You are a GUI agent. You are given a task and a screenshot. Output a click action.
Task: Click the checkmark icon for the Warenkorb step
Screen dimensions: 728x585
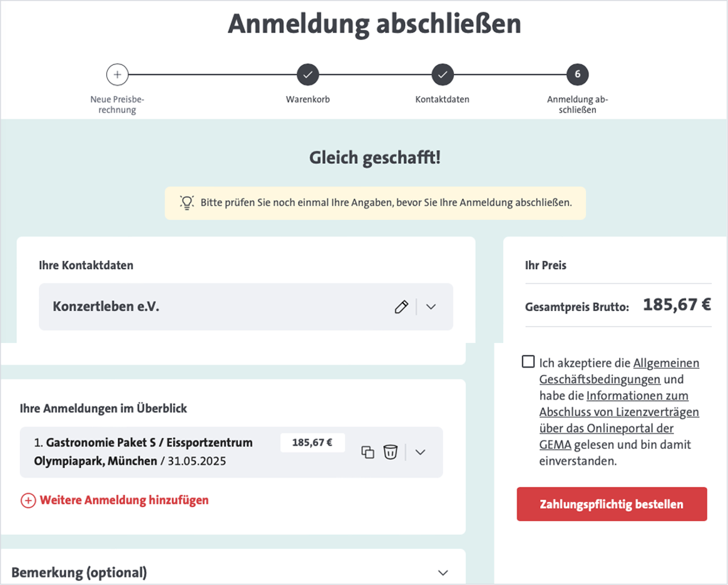pyautogui.click(x=307, y=74)
